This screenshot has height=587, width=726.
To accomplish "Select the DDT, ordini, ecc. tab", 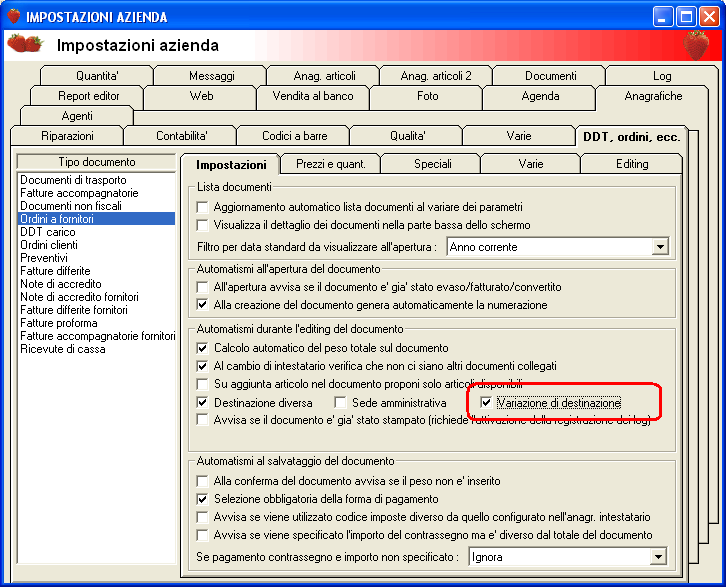I will (632, 137).
